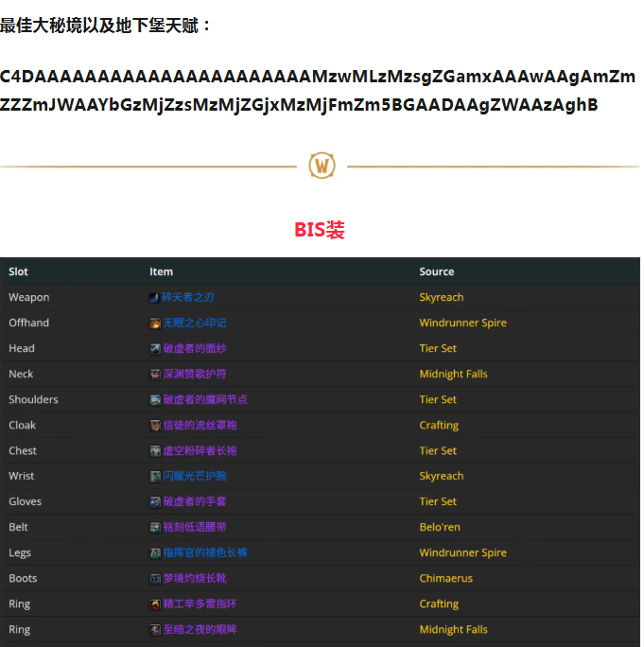Click the Cloak item icon for 信徒的流丝罩袍
The image size is (644, 647).
[x=154, y=425]
